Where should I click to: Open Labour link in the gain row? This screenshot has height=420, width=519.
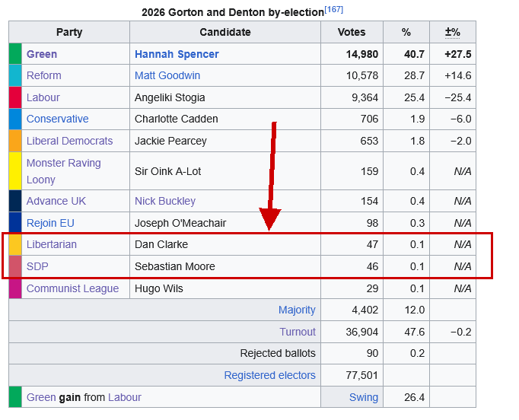[125, 397]
